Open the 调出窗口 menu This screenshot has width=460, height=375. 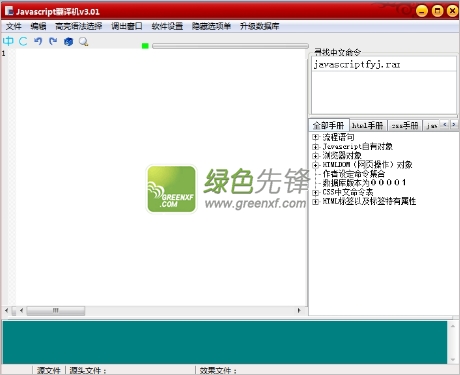pos(127,26)
